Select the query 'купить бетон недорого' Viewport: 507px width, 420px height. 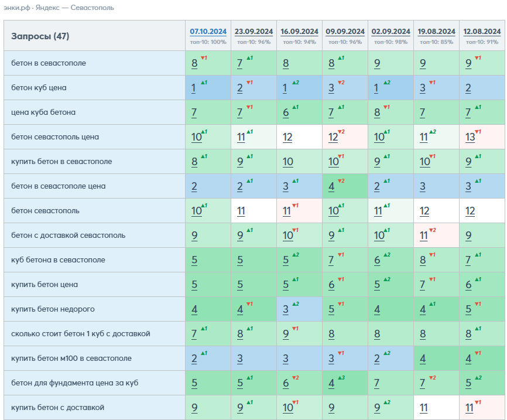53,309
